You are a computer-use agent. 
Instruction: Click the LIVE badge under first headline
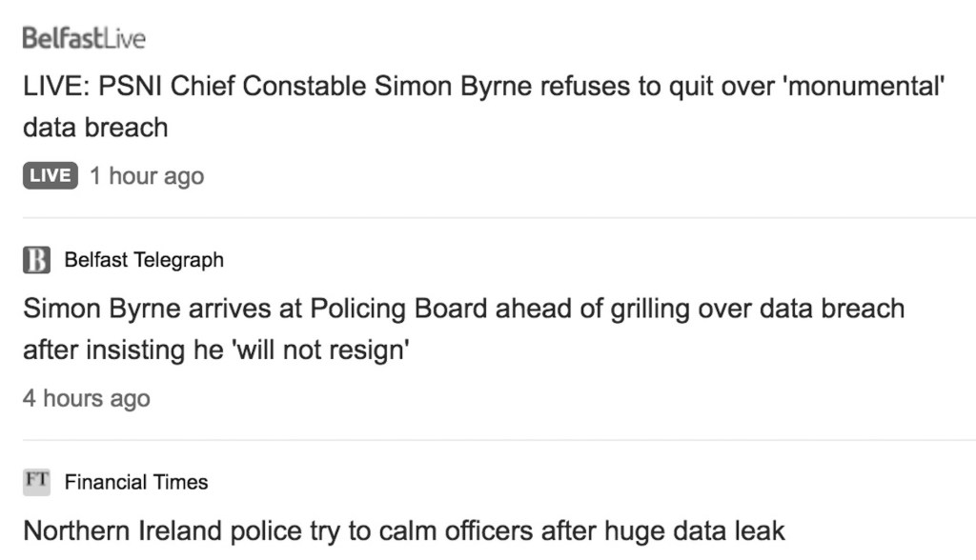(x=50, y=175)
